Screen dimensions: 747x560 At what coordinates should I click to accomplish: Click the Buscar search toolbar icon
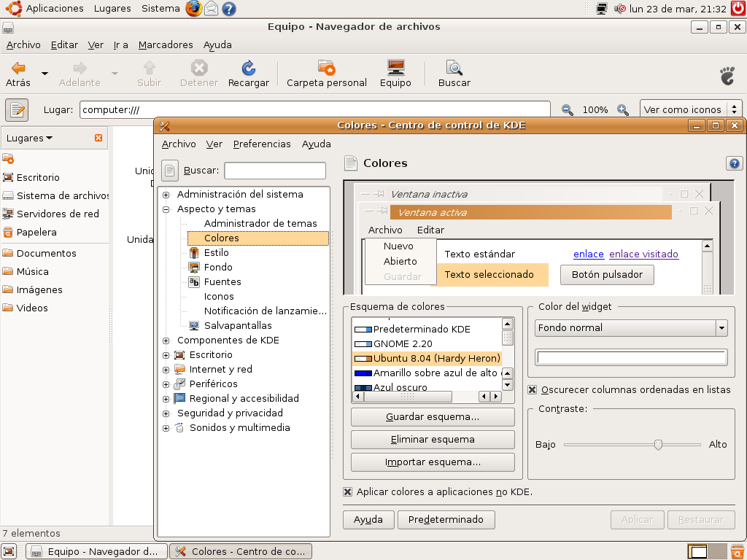pyautogui.click(x=454, y=68)
